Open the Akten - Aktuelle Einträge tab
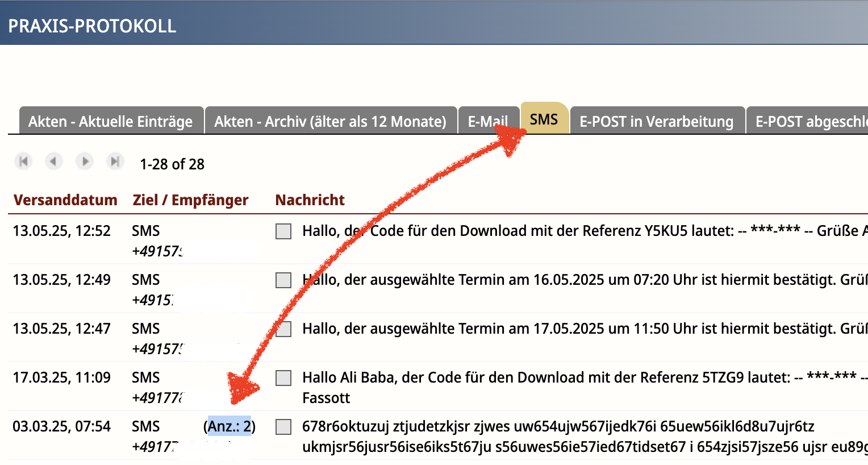 [111, 121]
